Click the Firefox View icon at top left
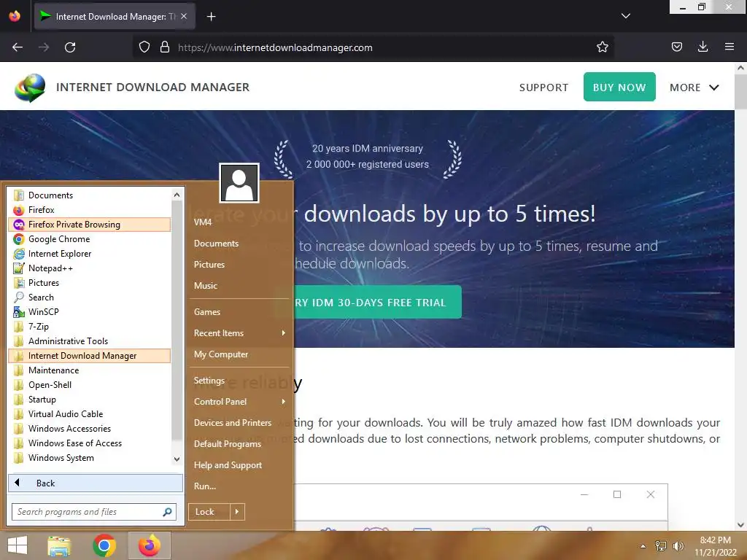The image size is (747, 560). tap(15, 16)
